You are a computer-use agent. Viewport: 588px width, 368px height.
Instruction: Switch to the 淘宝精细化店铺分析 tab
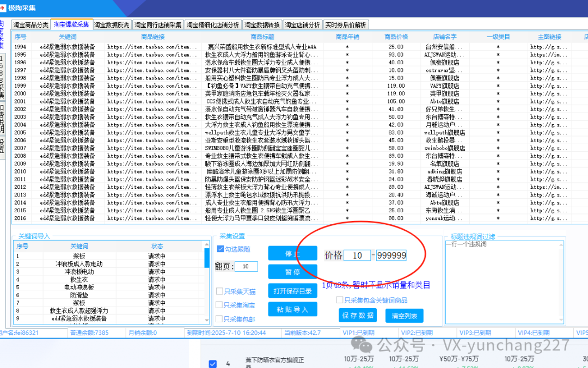(212, 24)
